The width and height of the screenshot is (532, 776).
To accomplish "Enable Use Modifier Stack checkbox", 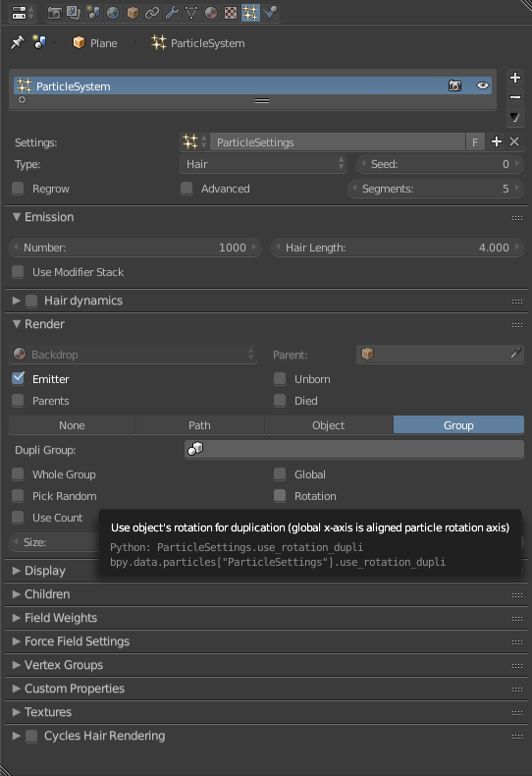I will click(x=19, y=272).
